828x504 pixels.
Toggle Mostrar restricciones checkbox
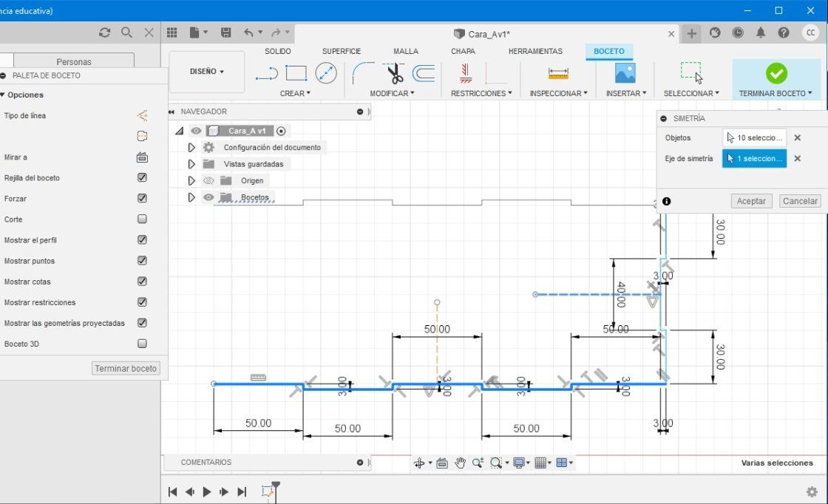click(142, 302)
